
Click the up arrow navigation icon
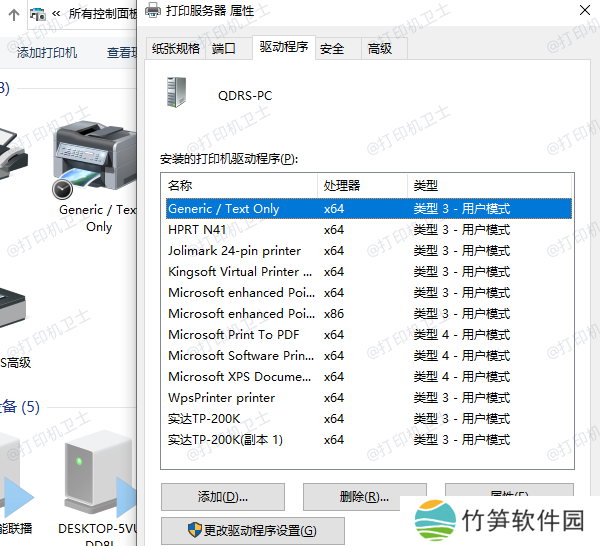(14, 14)
